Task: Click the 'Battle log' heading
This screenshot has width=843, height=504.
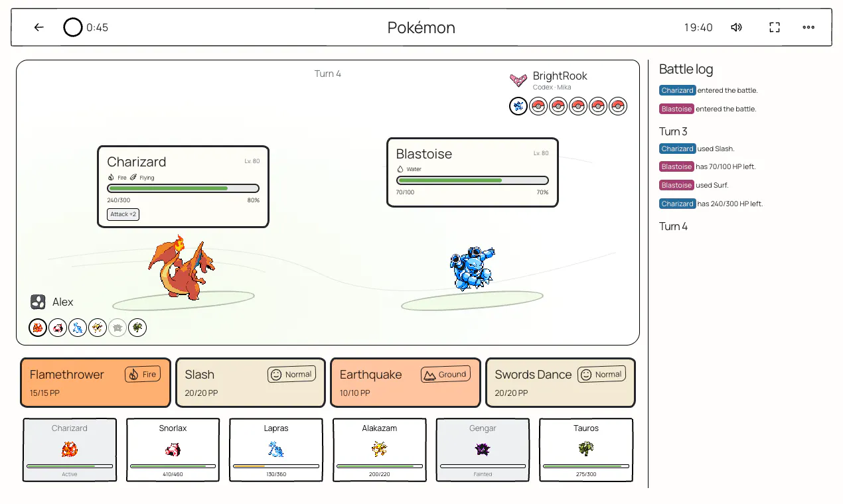Action: (686, 69)
